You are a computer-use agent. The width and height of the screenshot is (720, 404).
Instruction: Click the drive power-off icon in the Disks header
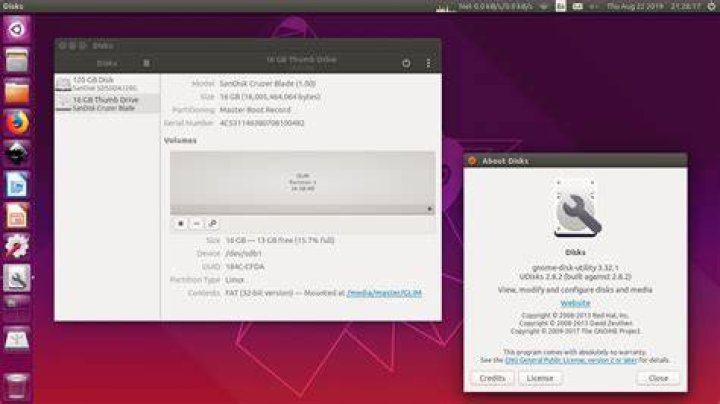(406, 63)
